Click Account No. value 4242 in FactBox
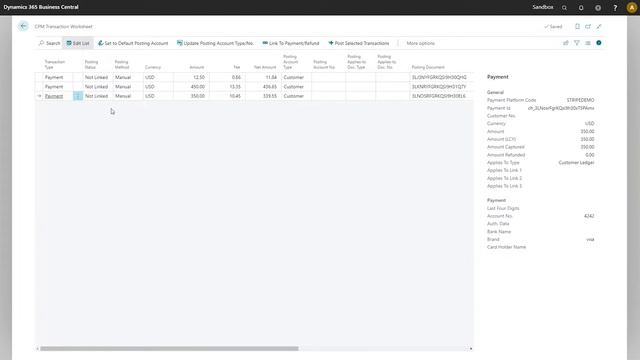This screenshot has width=640, height=360. [x=589, y=216]
